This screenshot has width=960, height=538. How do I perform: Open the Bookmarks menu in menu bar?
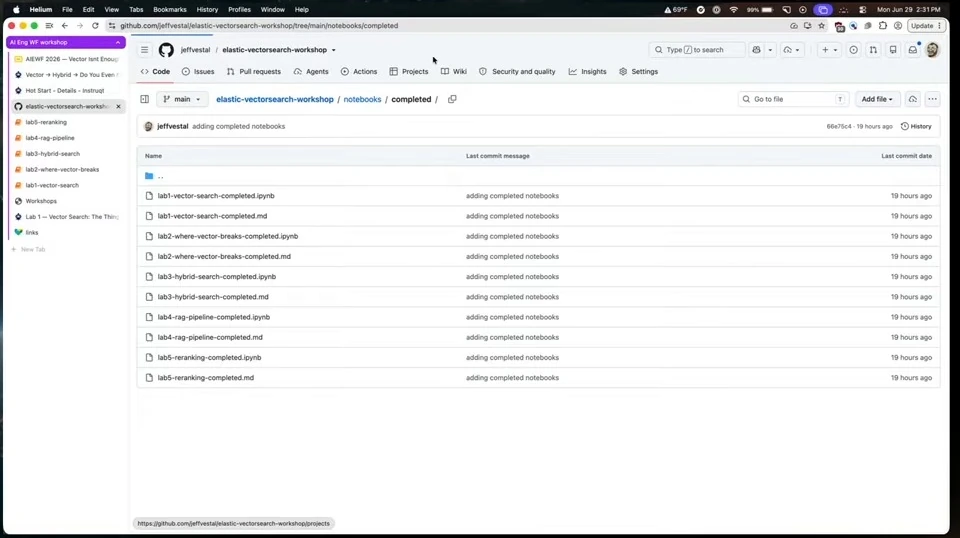click(170, 10)
